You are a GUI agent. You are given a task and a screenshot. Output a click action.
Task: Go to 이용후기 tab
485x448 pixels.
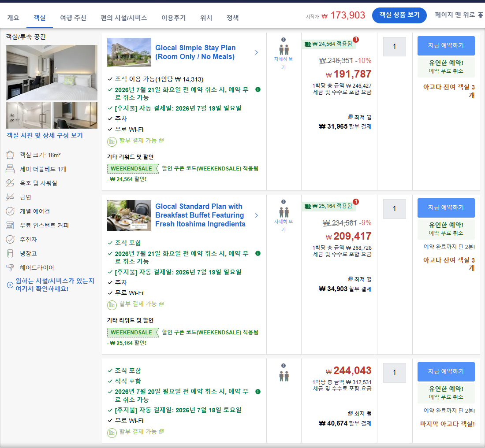tap(174, 18)
